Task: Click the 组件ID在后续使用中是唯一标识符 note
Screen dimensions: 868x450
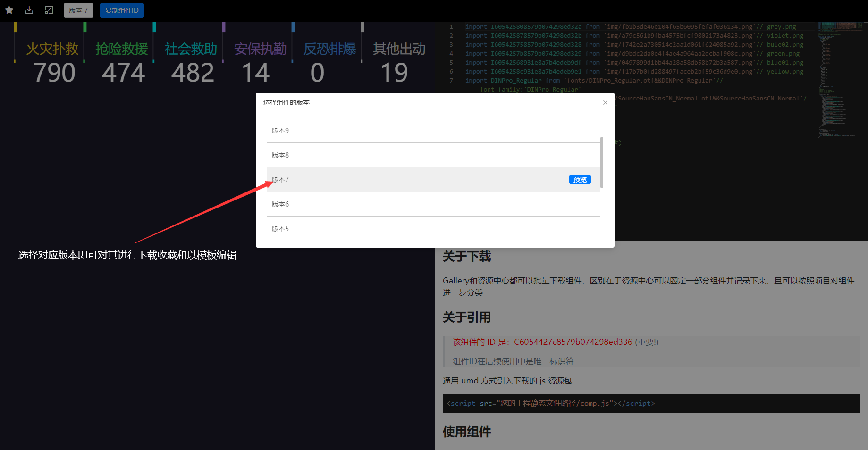Action: pyautogui.click(x=513, y=361)
